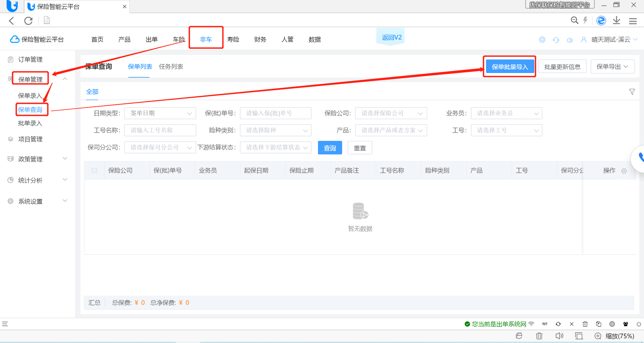Screen dimensions: 644x343
Task: Open 保单录入 in the sidebar
Action: 30,96
